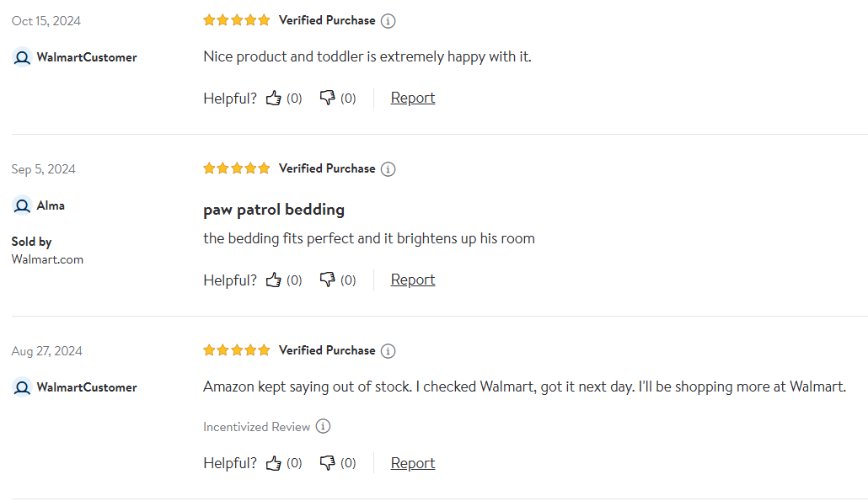Click the 'paw patrol bedding' review title
The width and height of the screenshot is (868, 501).
[x=274, y=210]
